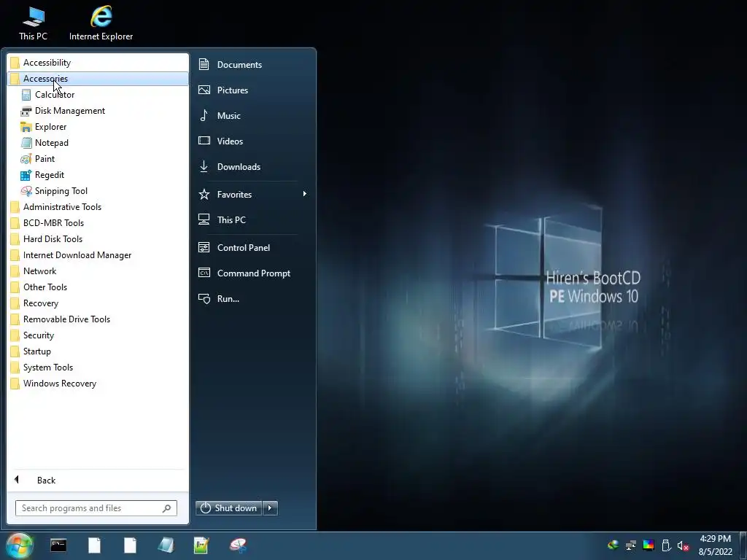Collapse the Accessories folder
This screenshot has height=560, width=747.
click(x=98, y=79)
